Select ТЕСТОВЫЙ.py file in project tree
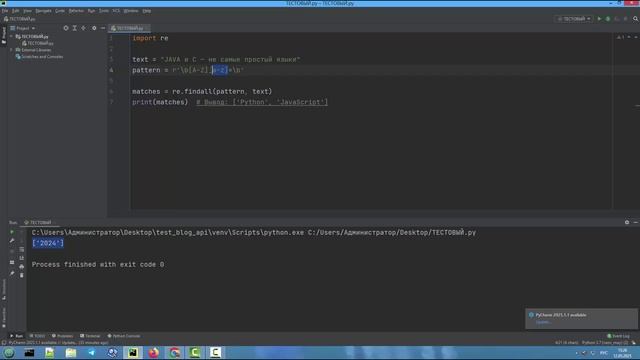Screen dimensions: 640x360 (38, 43)
